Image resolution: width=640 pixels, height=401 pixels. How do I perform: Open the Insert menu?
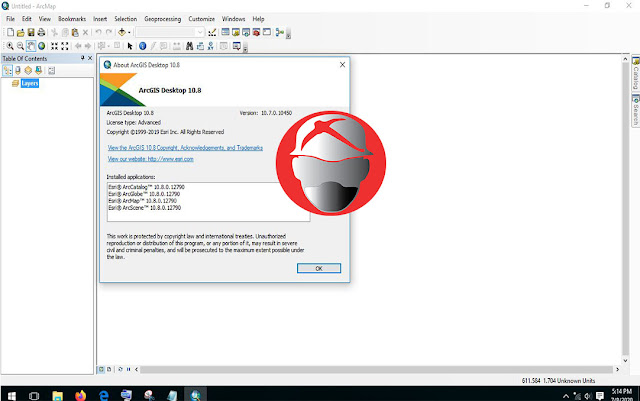[x=100, y=19]
